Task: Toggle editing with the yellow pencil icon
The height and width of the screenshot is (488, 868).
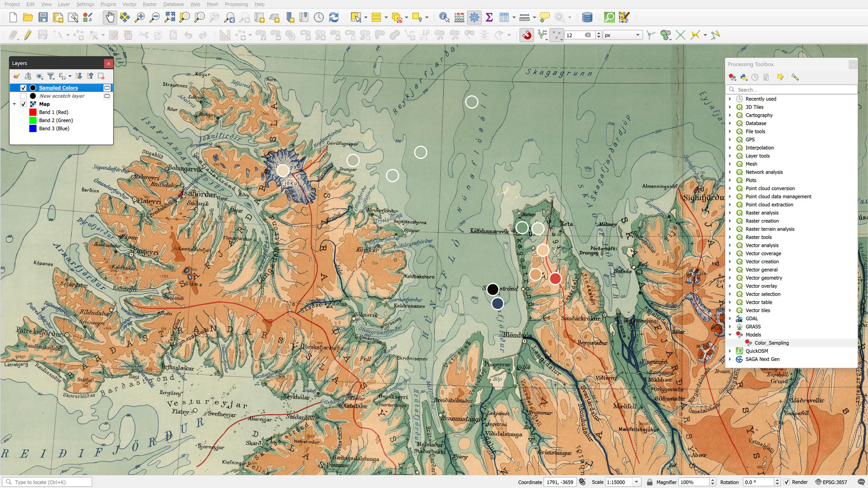Action: click(x=28, y=35)
